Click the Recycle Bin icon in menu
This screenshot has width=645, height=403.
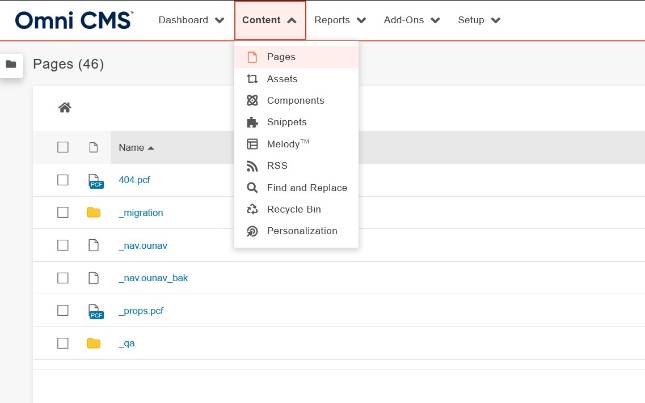coord(252,209)
